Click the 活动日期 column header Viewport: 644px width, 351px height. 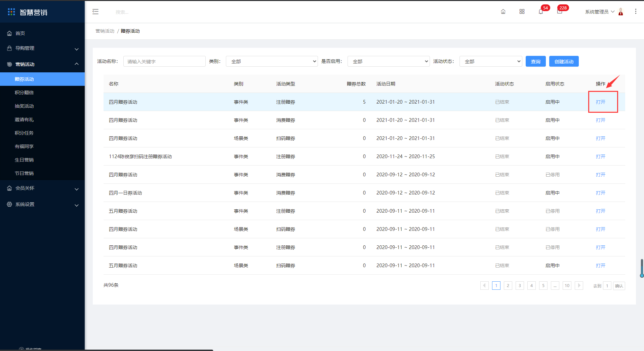point(386,84)
